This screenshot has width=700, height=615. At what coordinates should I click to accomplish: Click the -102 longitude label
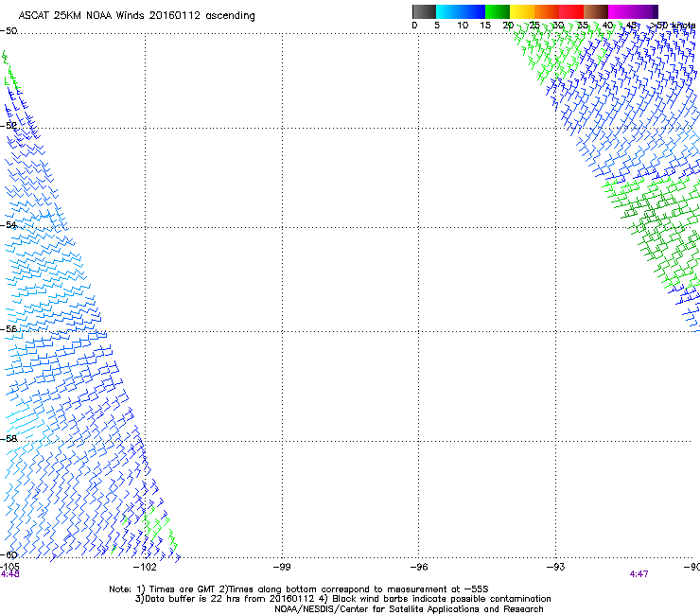pyautogui.click(x=146, y=567)
